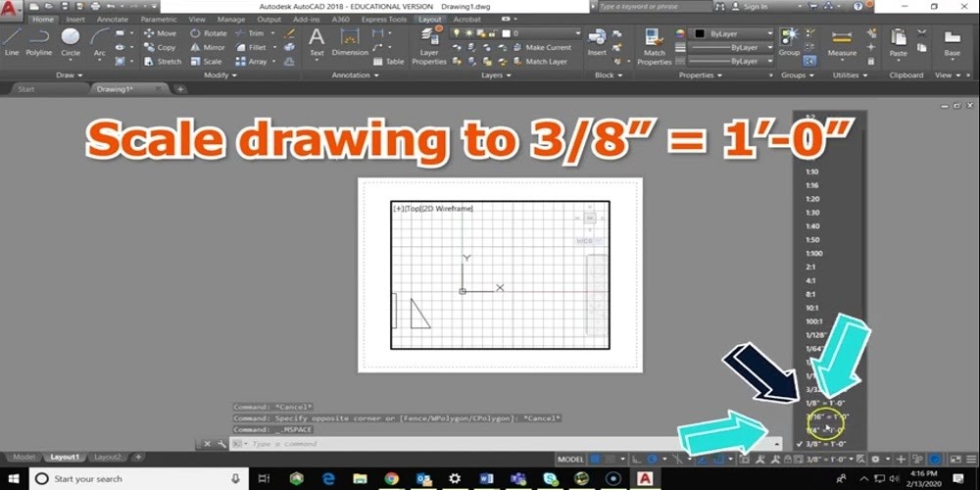The height and width of the screenshot is (490, 980).
Task: Click the Move tool in Modify panel
Action: [160, 33]
